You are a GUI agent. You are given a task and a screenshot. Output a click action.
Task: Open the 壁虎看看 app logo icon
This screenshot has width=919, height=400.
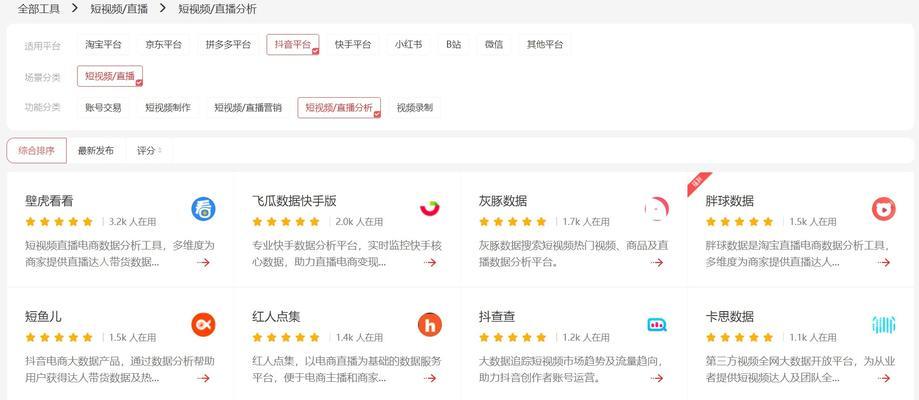pyautogui.click(x=203, y=209)
